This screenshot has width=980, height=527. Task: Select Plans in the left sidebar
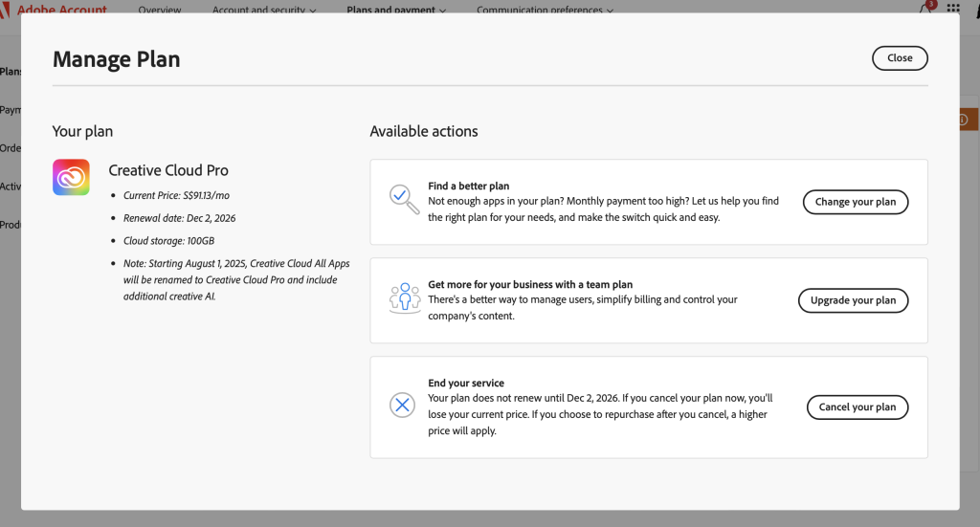pos(10,72)
